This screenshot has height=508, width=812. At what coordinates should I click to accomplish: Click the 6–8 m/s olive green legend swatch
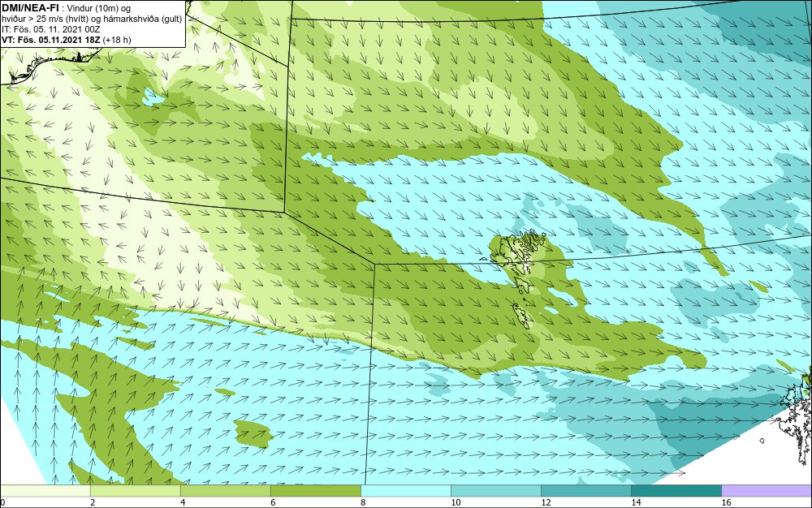(x=315, y=491)
